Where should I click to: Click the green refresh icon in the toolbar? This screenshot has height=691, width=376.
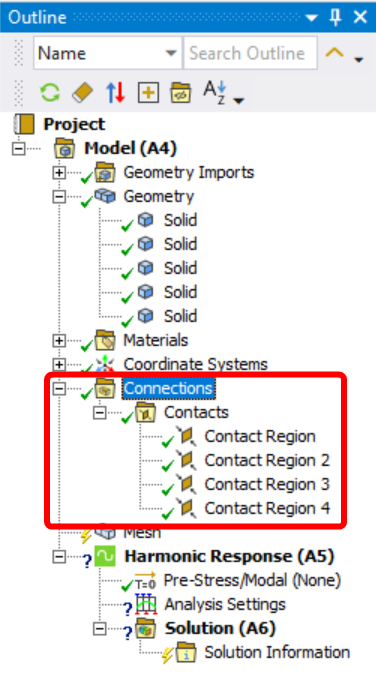pos(50,93)
